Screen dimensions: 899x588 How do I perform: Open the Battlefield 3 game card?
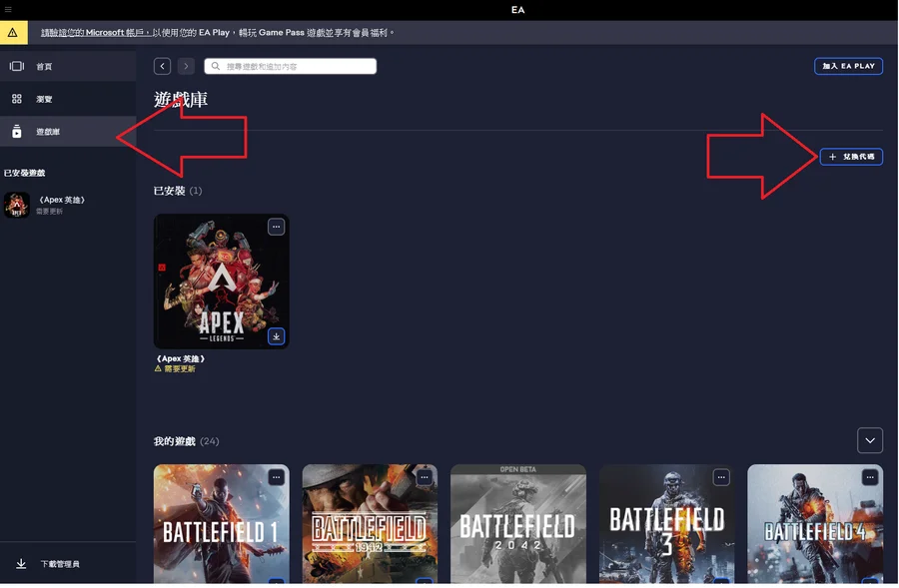coord(667,524)
